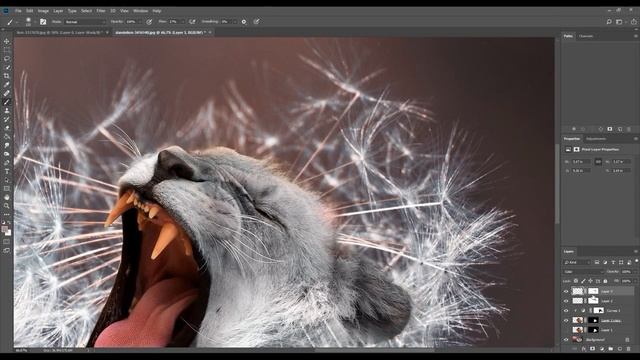This screenshot has width=640, height=360.
Task: Click the Paths panel trash icon
Action: [x=629, y=129]
